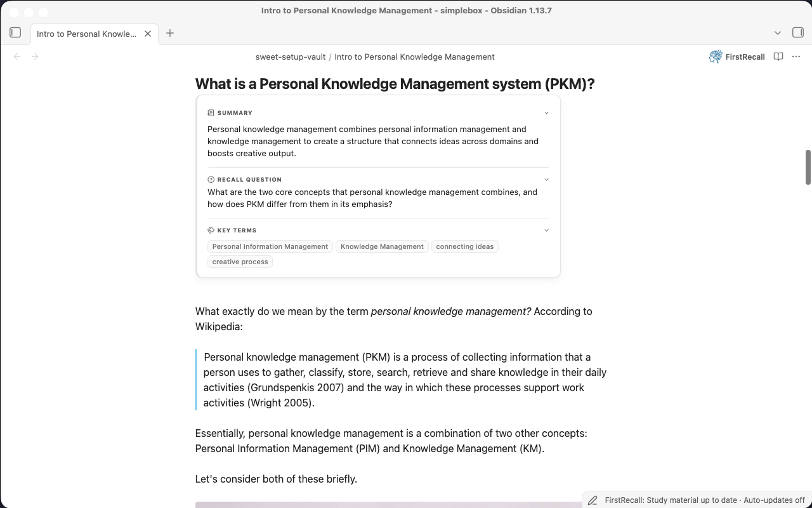Click FirstRecall study material status text
The height and width of the screenshot is (508, 812).
pos(705,500)
